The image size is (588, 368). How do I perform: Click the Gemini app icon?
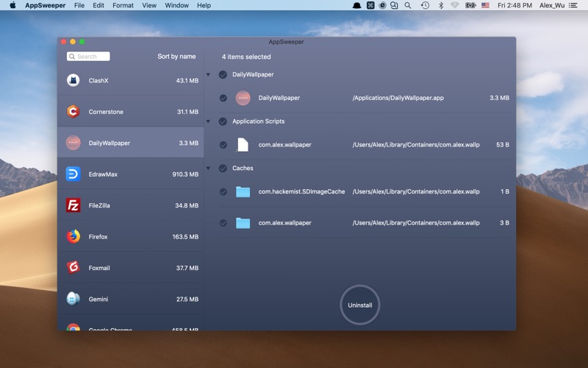click(x=73, y=299)
